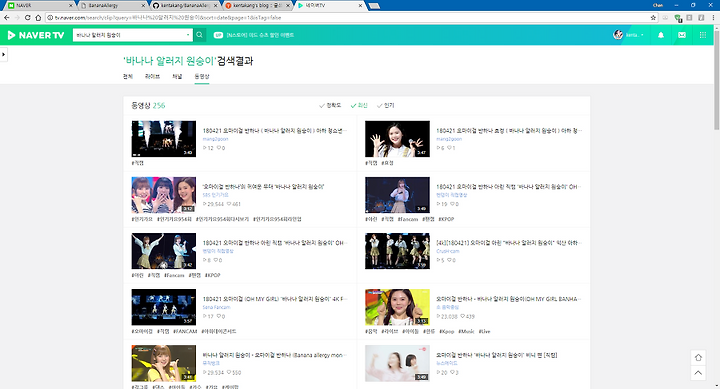The width and height of the screenshot is (720, 389).
Task: Expand the left side panel arrow
Action: (x=4, y=54)
